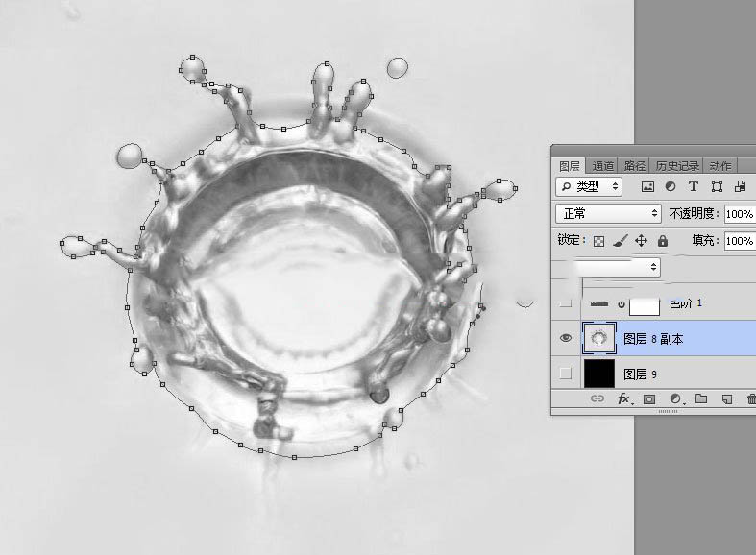Click the lock transparent pixels icon
This screenshot has height=555, width=756.
tap(598, 241)
